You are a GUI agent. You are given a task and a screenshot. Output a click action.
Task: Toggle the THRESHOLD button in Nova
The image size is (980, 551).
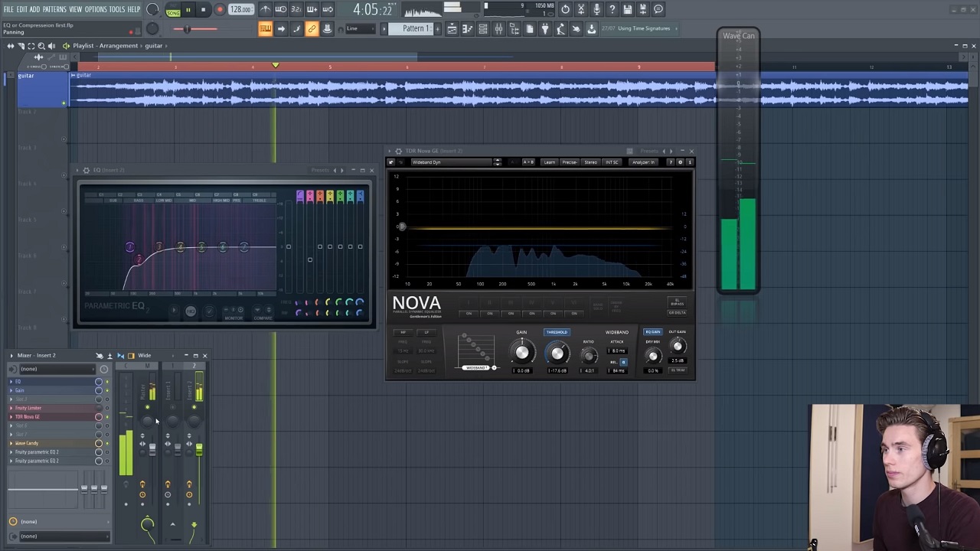coord(557,332)
